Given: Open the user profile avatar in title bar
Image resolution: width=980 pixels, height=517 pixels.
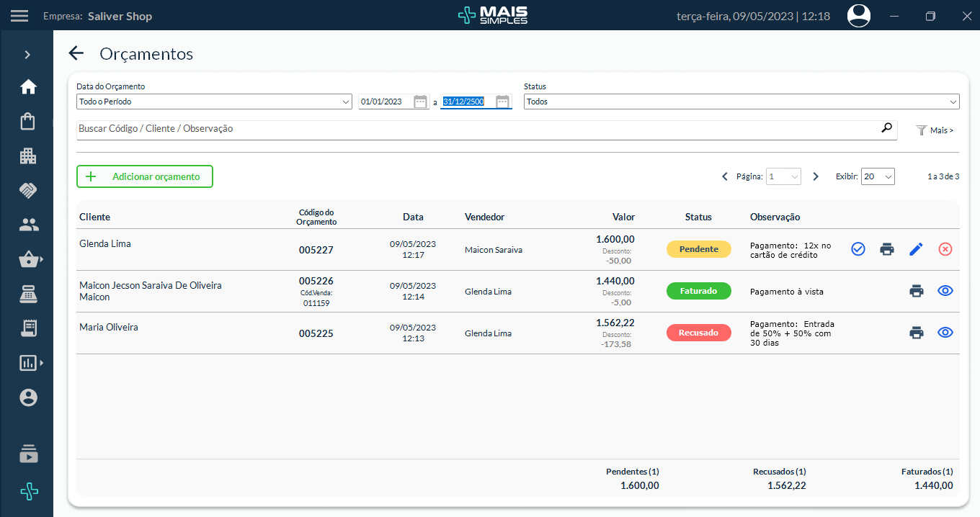Looking at the screenshot, I should (859, 15).
